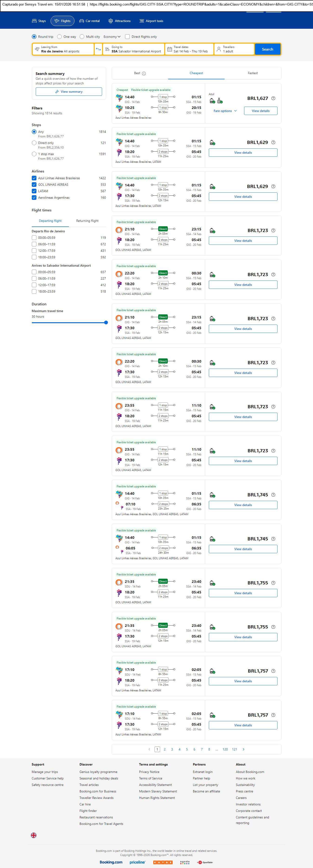Open the Car rental section
This screenshot has width=313, height=868.
pyautogui.click(x=89, y=21)
